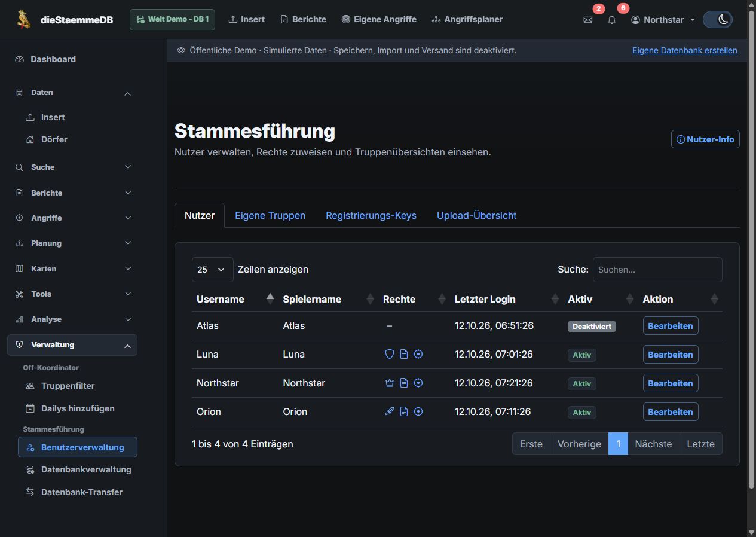Viewport: 756px width, 537px height.
Task: Click the Datenbank-Transfer arrows icon
Action: click(30, 492)
